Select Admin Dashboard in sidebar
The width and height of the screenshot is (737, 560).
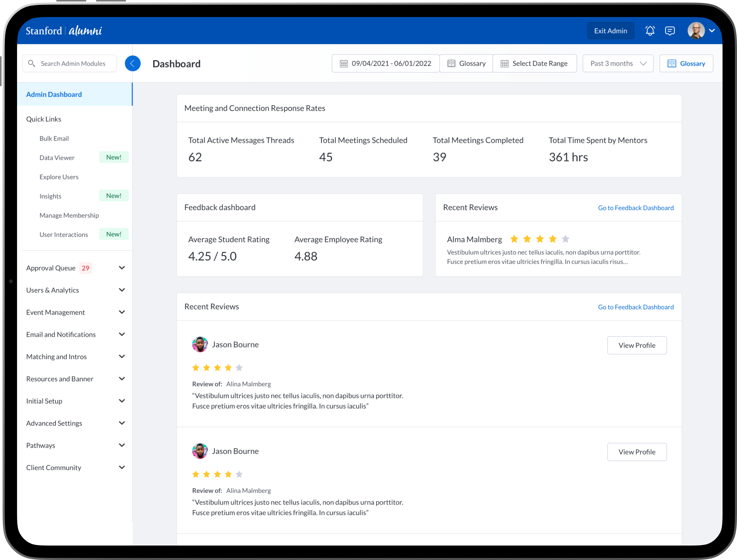click(54, 94)
